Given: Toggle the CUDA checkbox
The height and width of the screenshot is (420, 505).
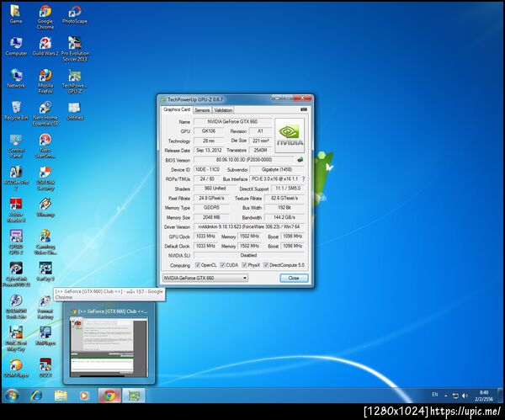Looking at the screenshot, I should tap(222, 265).
